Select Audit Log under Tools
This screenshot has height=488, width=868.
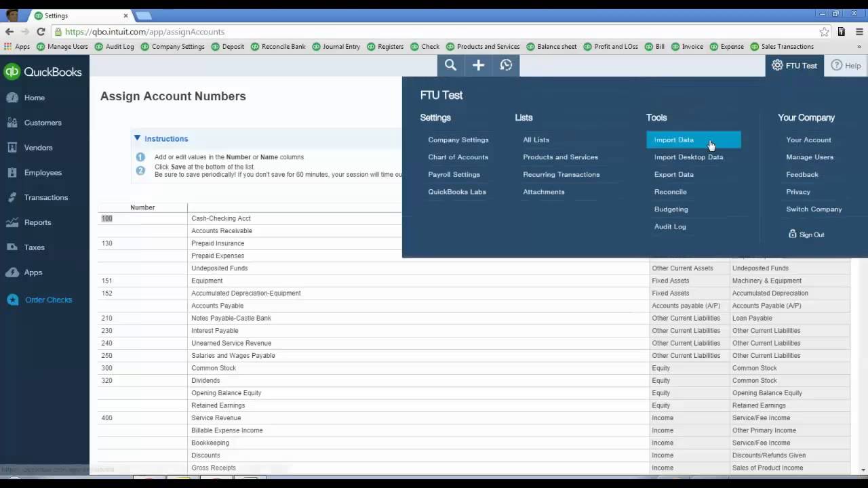[670, 226]
